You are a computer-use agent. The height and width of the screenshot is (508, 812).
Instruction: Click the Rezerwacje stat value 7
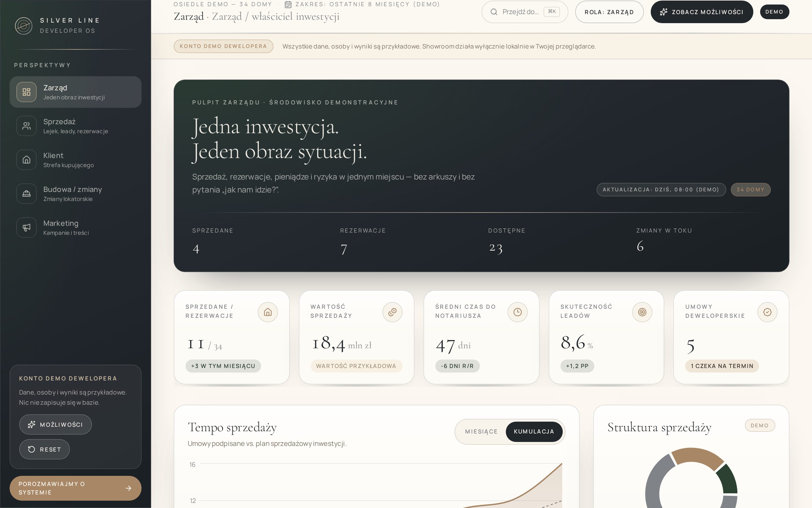coord(344,249)
